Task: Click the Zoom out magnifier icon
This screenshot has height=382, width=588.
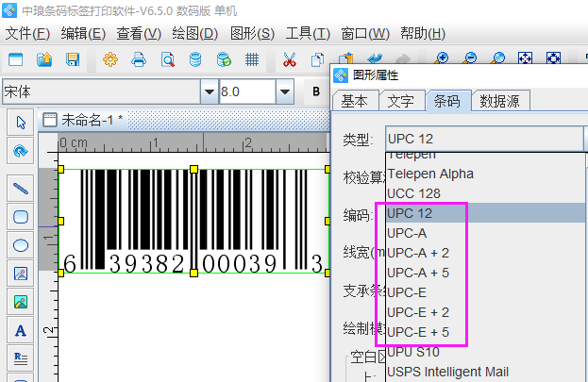Action: pos(469,58)
